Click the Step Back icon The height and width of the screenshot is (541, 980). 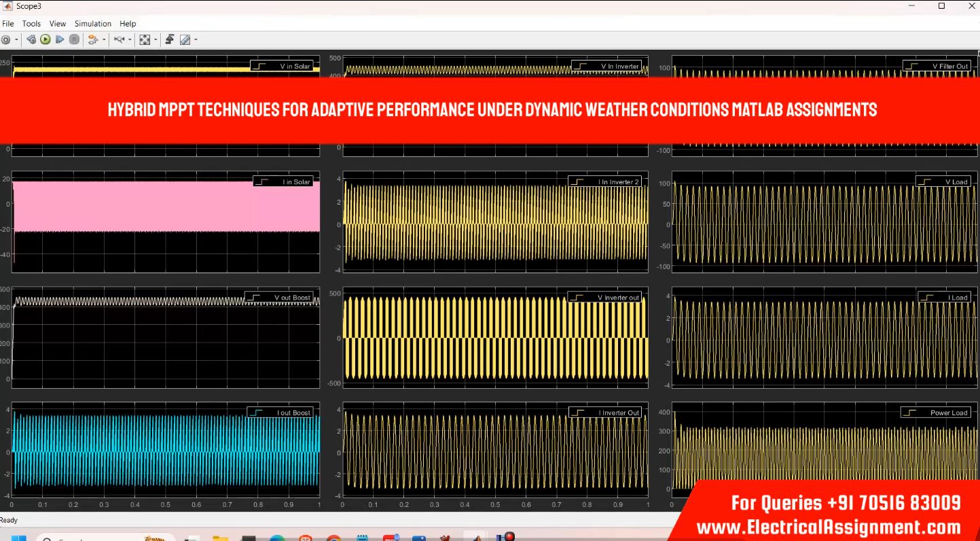pyautogui.click(x=31, y=39)
